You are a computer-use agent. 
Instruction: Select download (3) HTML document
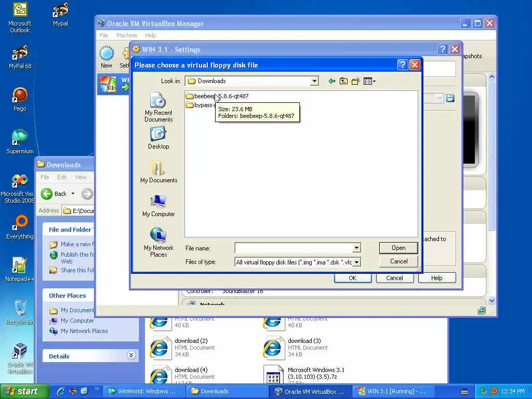(x=296, y=348)
